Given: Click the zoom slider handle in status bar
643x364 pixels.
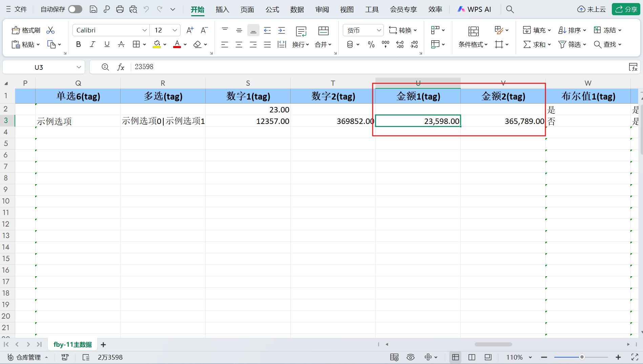Looking at the screenshot, I should coord(582,357).
